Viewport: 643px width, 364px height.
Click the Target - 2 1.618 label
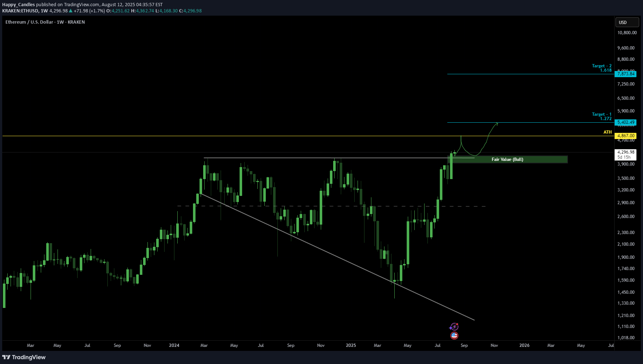point(601,68)
